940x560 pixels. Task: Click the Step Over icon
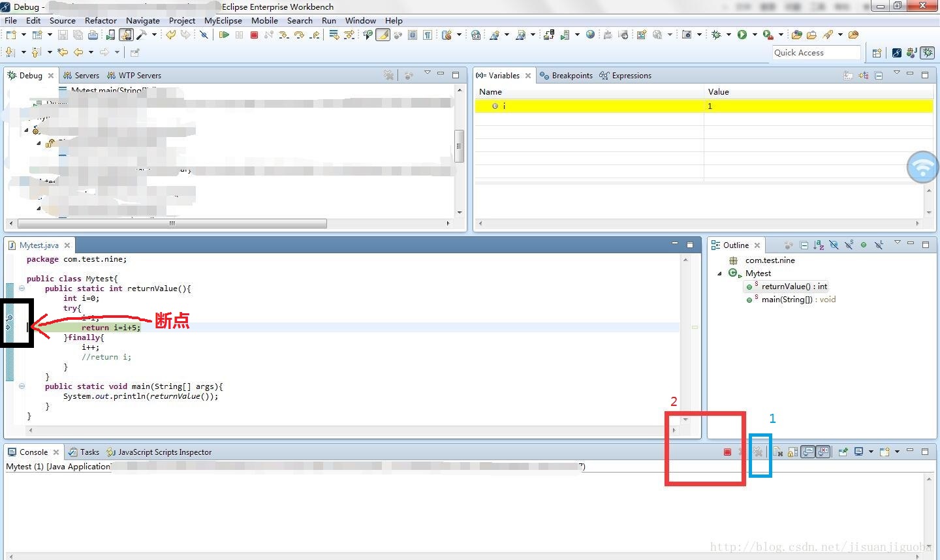point(300,35)
